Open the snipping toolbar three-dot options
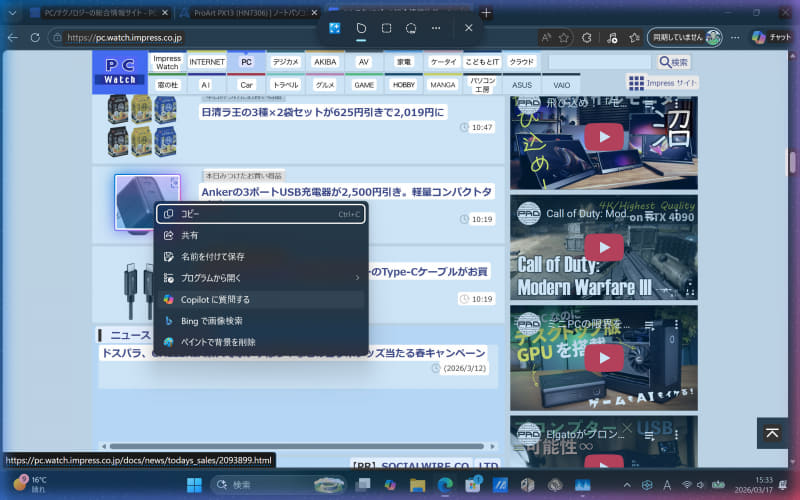800x500 pixels. coord(436,29)
